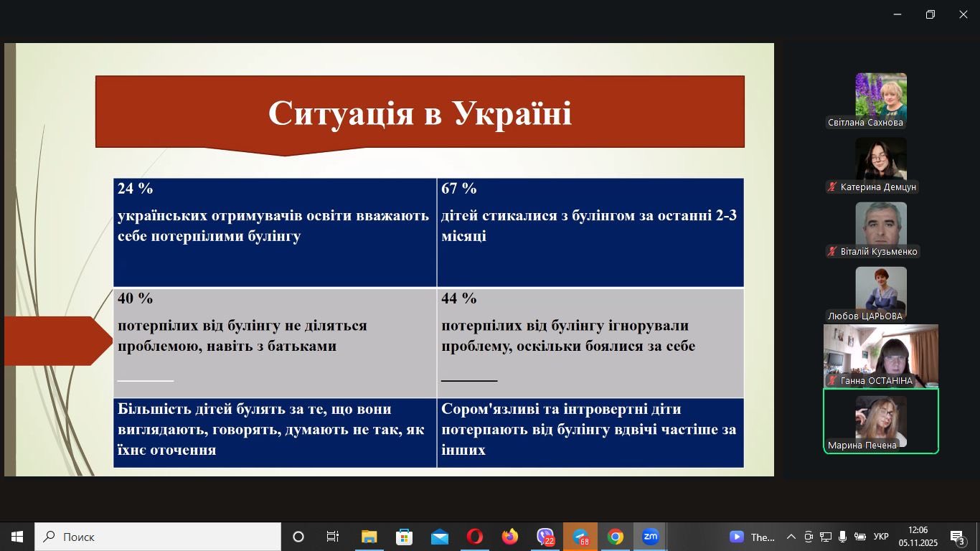Viewport: 980px width, 551px height.
Task: Click the Поиск taskbar search box
Action: (x=158, y=537)
